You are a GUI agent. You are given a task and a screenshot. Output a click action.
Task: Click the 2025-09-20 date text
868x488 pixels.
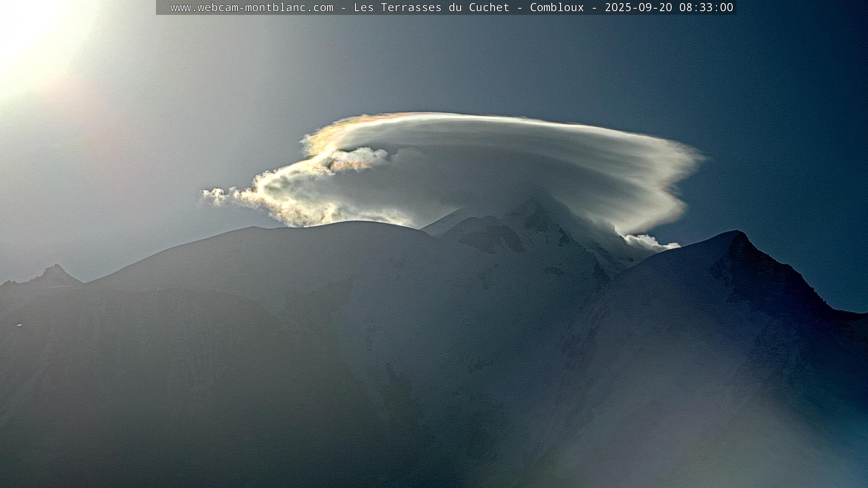(638, 7)
